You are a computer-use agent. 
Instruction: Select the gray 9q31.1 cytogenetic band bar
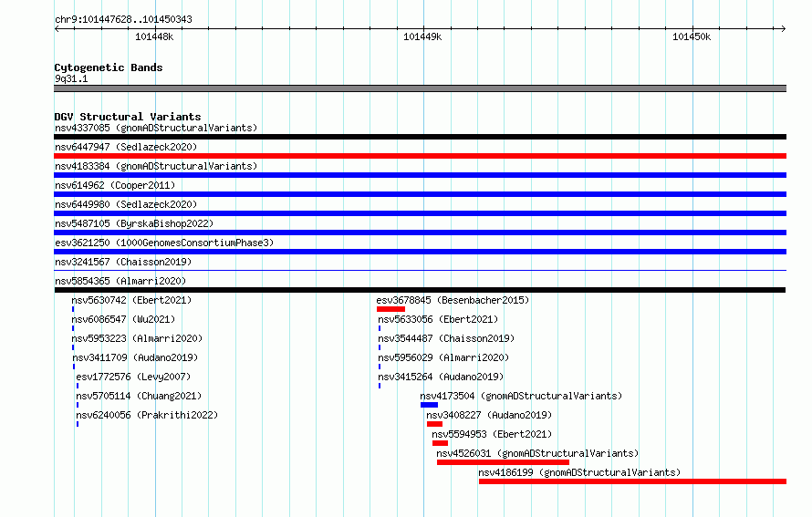click(420, 88)
